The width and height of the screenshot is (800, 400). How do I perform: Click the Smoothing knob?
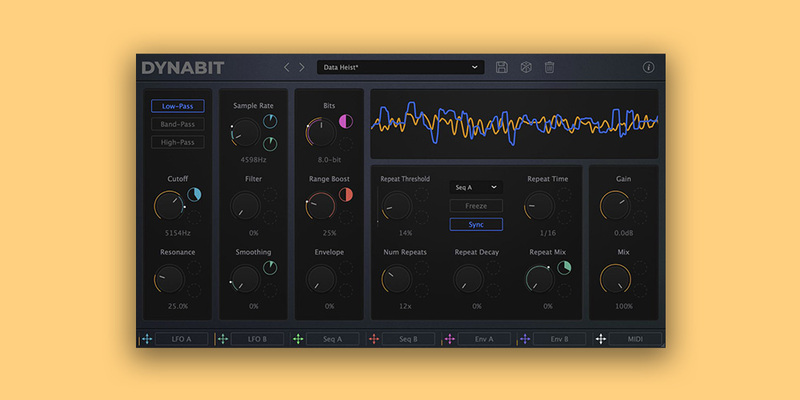pyautogui.click(x=245, y=279)
